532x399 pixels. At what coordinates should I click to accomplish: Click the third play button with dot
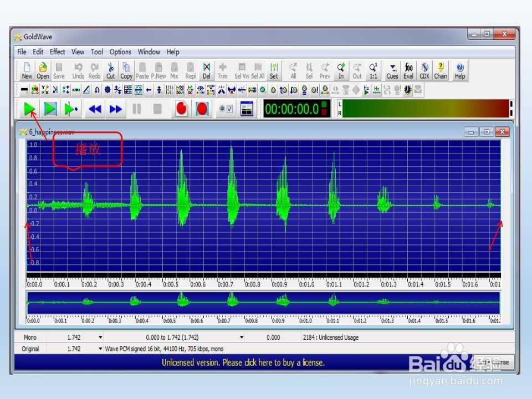[x=71, y=109]
